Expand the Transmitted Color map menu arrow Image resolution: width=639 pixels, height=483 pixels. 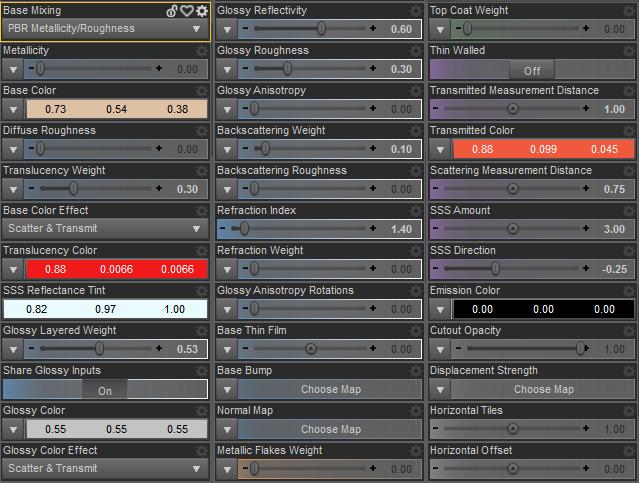[x=440, y=149]
